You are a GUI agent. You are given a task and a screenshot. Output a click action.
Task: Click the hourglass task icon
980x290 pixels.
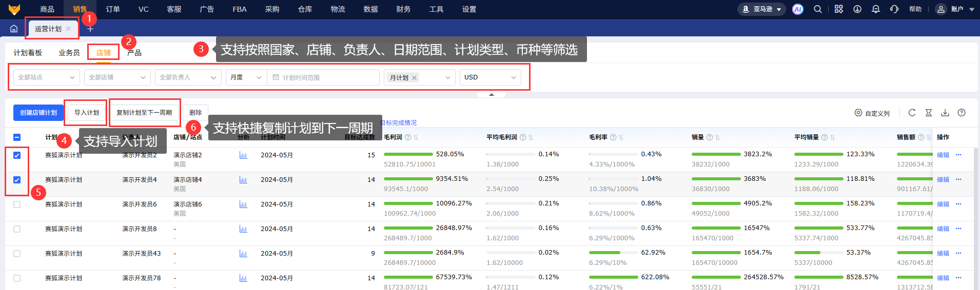click(928, 113)
